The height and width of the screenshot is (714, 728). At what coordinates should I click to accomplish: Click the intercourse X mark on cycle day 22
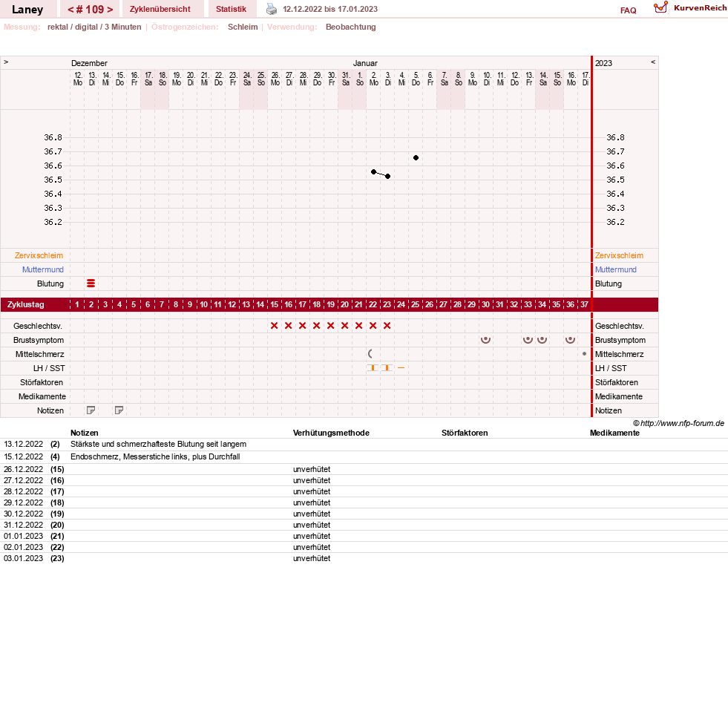click(373, 326)
